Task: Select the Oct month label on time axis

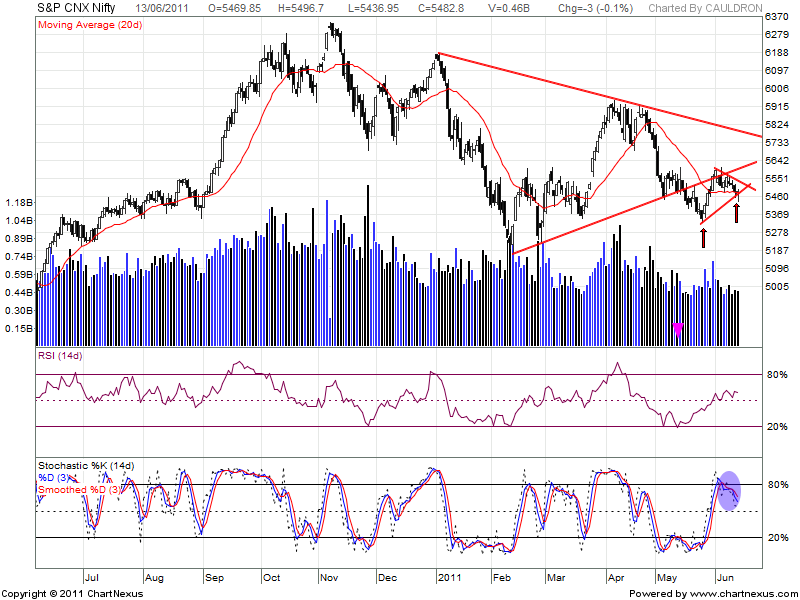Action: pyautogui.click(x=270, y=578)
